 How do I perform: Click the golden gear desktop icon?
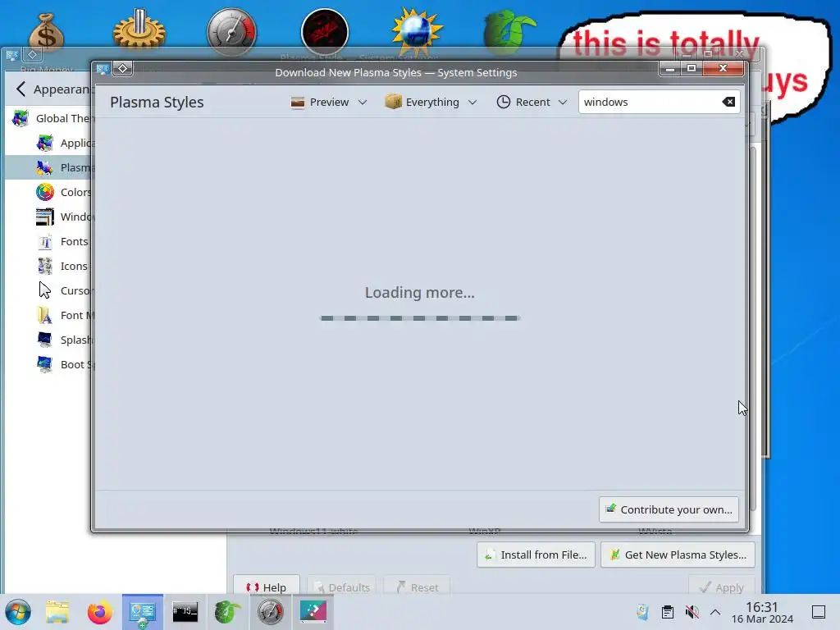[x=139, y=30]
